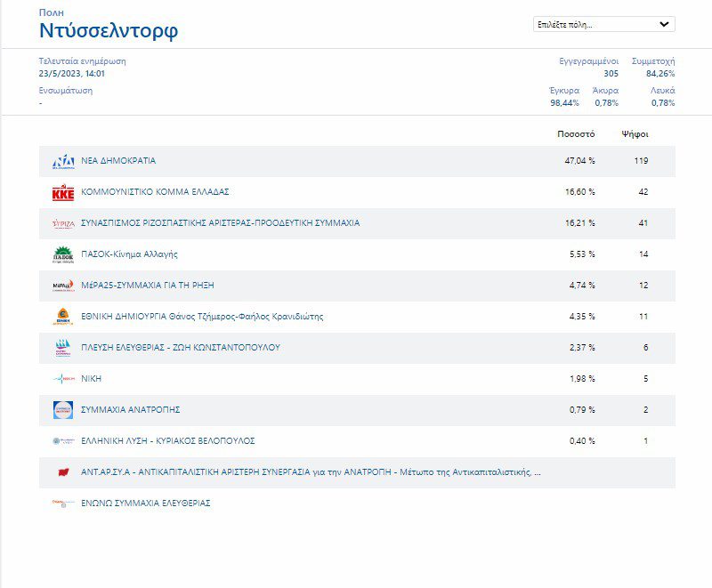Select ΚΟΜΜΟΥΝΙΣΤΙΚΟ ΚΟΜΜΑ ΕΛΛΑΔΑΣ party name
Screen dimensions: 712x588
click(x=155, y=192)
